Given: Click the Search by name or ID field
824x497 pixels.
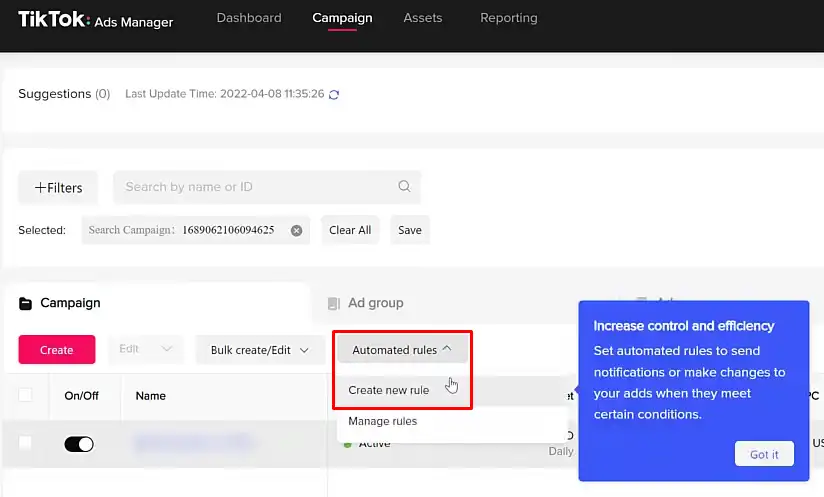Looking at the screenshot, I should [x=267, y=187].
